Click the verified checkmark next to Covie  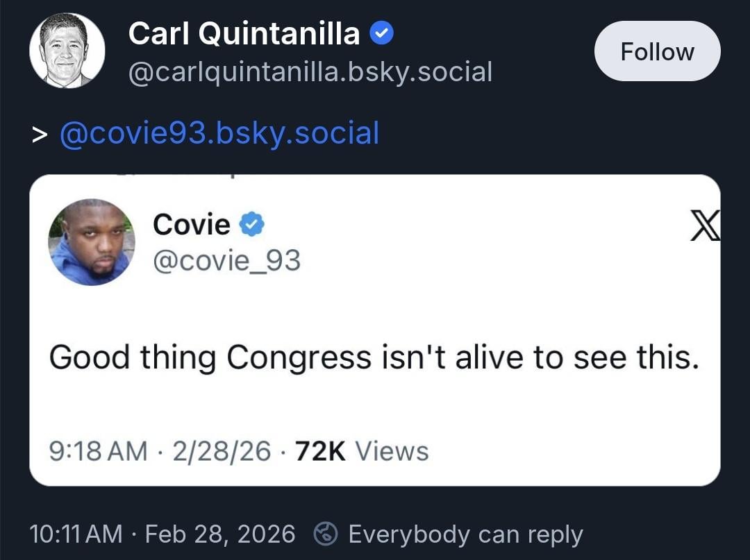[x=252, y=224]
